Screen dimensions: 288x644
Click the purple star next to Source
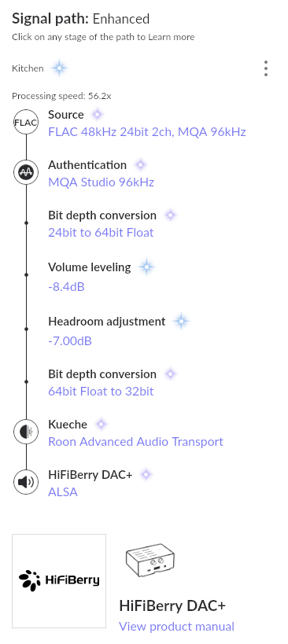coord(97,114)
